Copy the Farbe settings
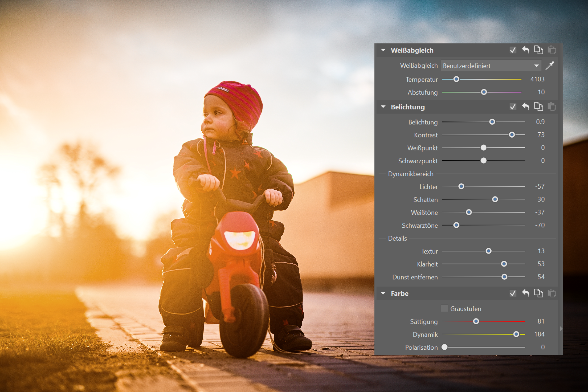The width and height of the screenshot is (588, 392). [x=538, y=293]
